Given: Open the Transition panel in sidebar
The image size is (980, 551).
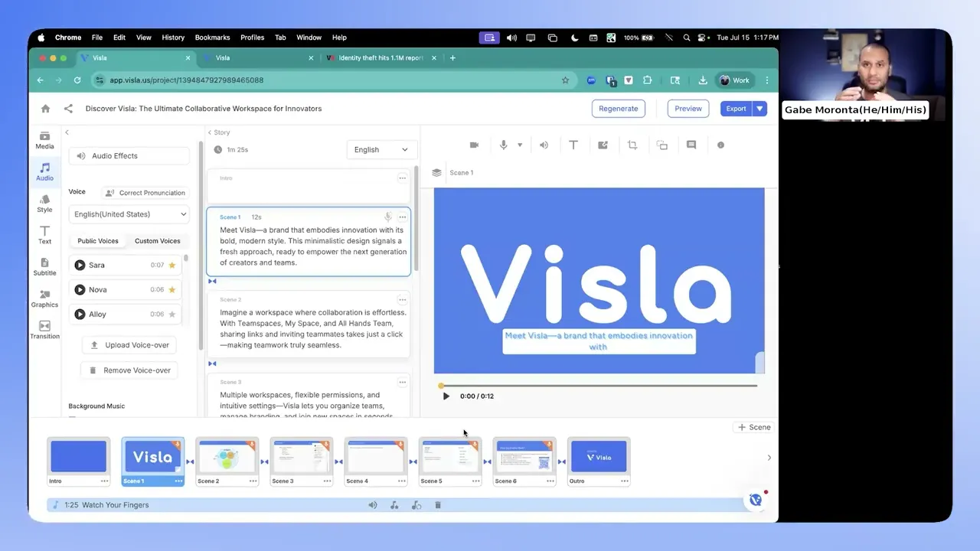Looking at the screenshot, I should pos(44,330).
